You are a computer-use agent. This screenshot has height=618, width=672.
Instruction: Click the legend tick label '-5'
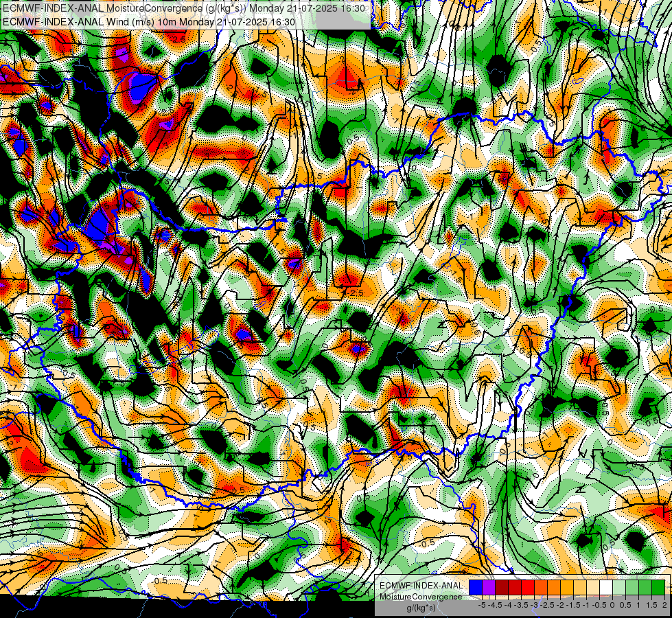482,605
